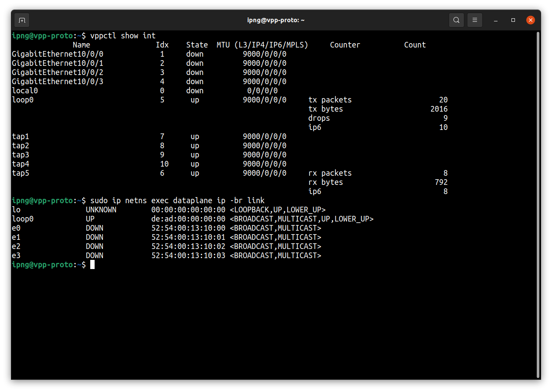Click the Counter column header
Screen dimensions: 552x392
click(345, 45)
